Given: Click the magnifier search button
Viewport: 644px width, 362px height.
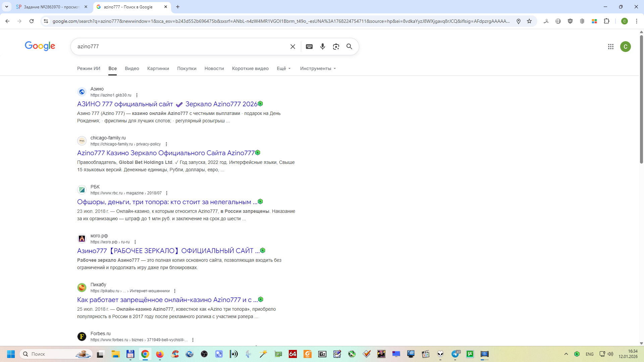Looking at the screenshot, I should point(349,47).
